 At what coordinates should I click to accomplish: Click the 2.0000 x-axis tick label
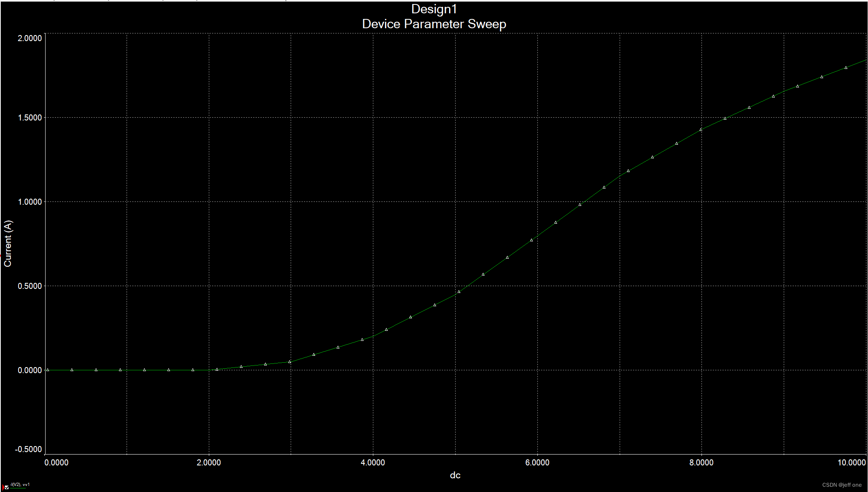tap(208, 463)
